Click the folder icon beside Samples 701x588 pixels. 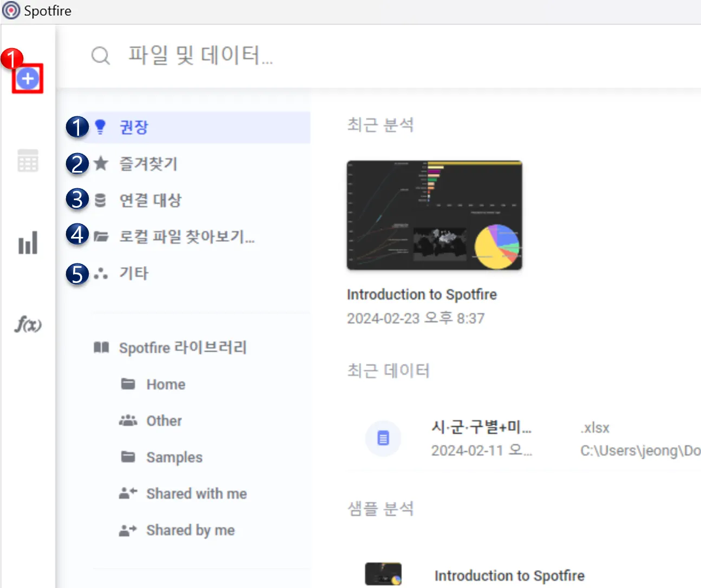pos(128,457)
